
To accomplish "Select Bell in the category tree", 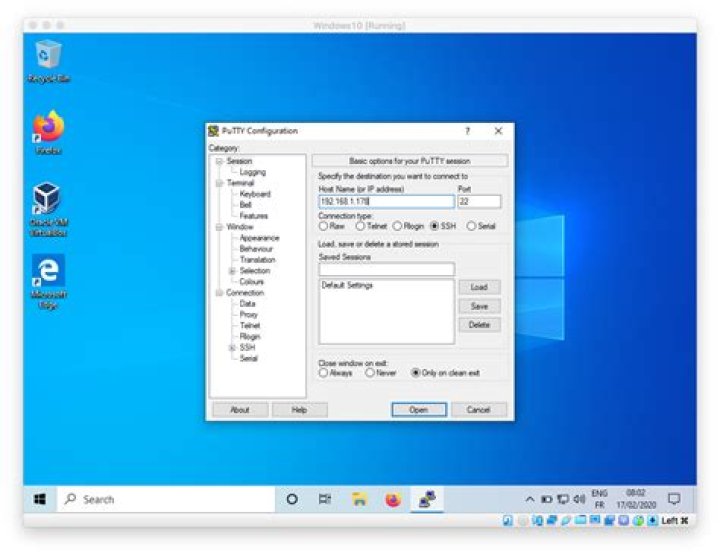I will tap(246, 205).
